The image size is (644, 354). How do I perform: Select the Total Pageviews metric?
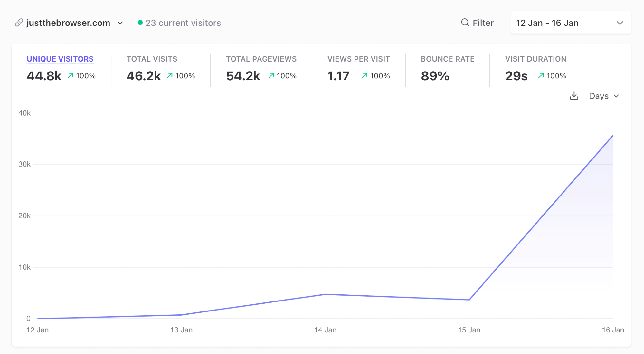point(261,59)
